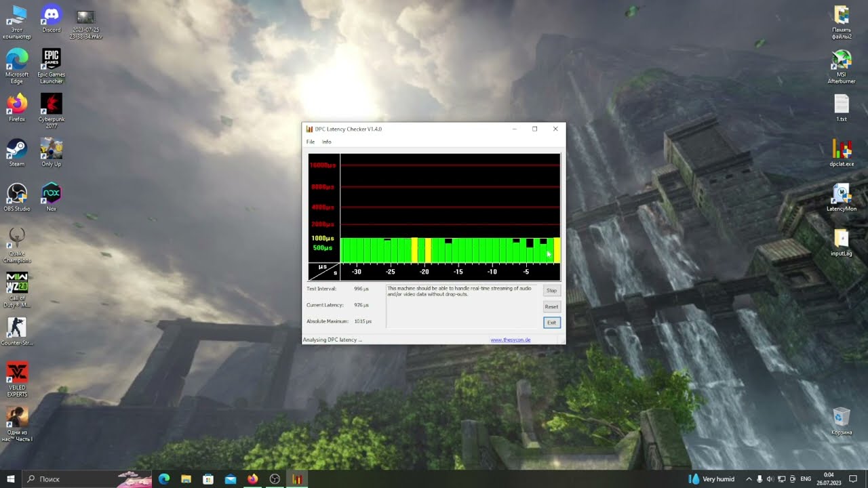Screen dimensions: 868x488
Task: Select the Discord desktop shortcut
Action: pyautogui.click(x=52, y=20)
